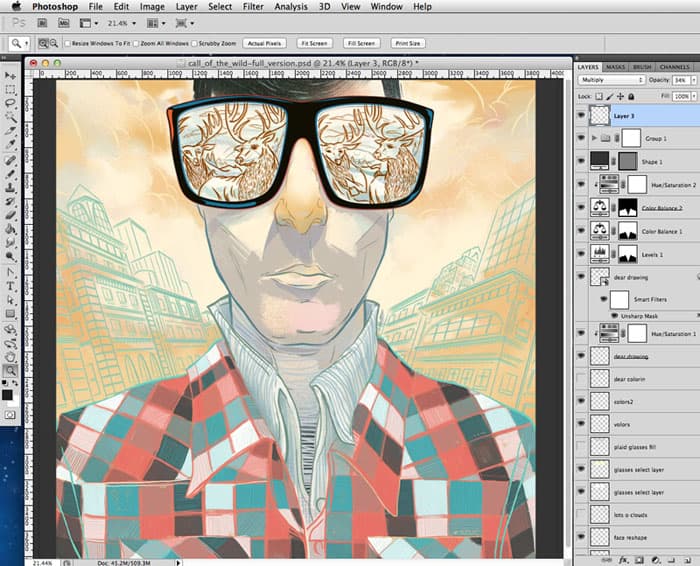The image size is (700, 566).
Task: Hide Layer 3 visibility eye
Action: pos(581,116)
